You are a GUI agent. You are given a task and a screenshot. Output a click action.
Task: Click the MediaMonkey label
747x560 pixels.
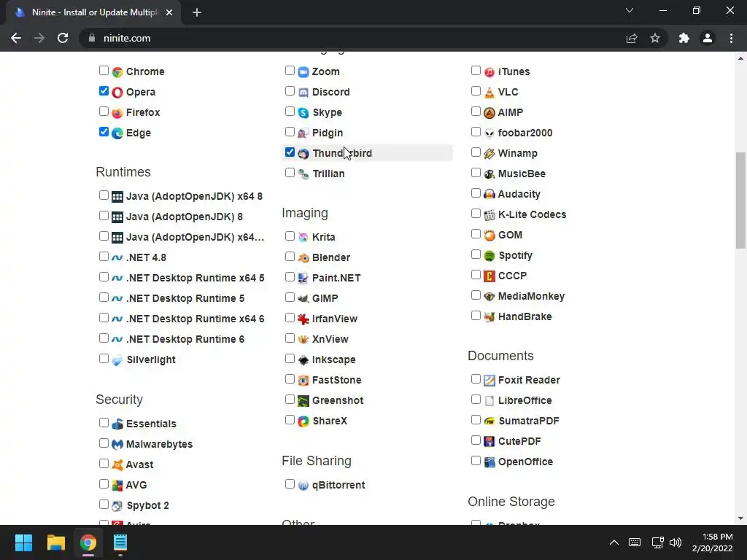tap(531, 296)
